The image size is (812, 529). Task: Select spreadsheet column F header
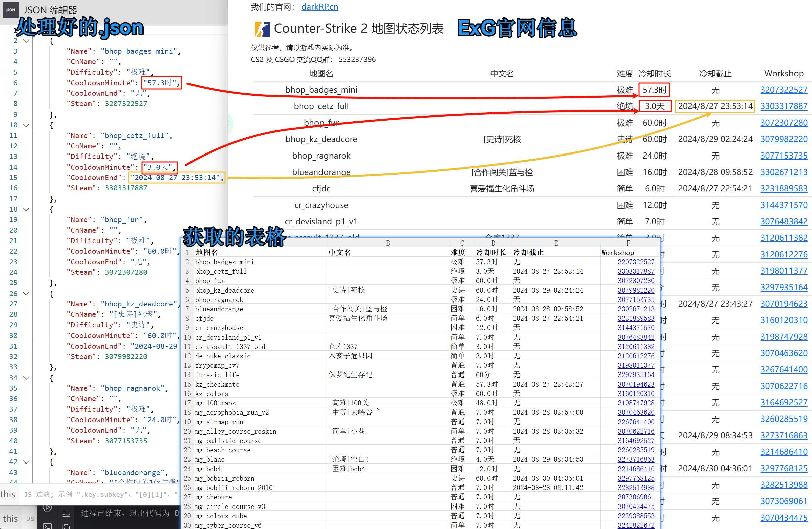(628, 243)
